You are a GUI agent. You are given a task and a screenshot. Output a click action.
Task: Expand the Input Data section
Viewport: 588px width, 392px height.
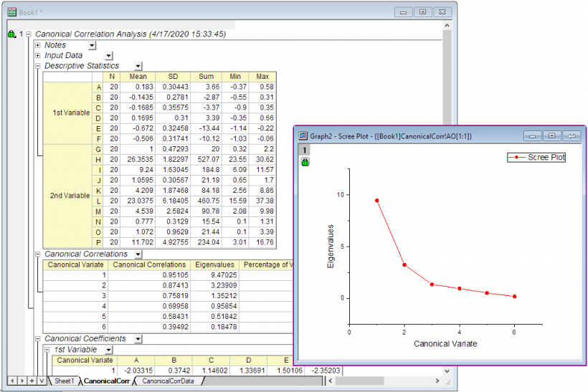[37, 55]
